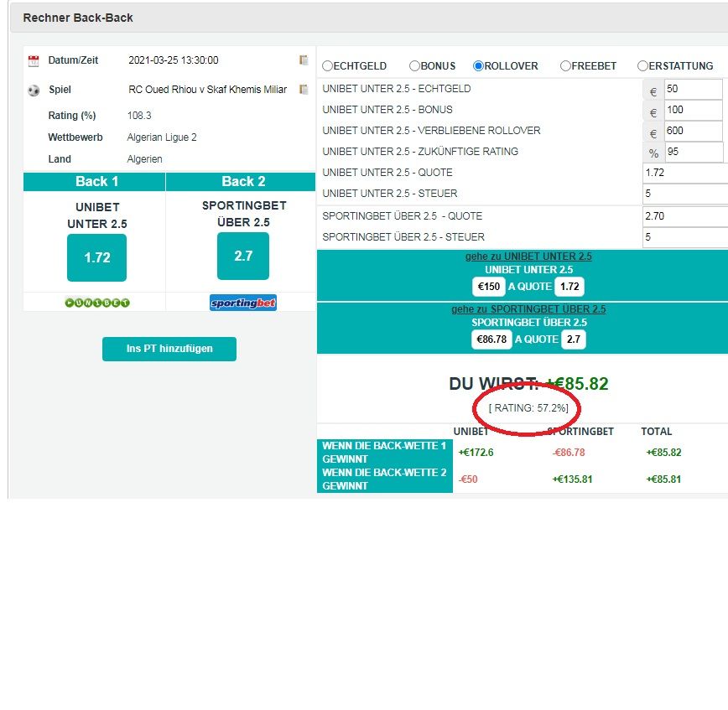Click the Sportingbet bookmaker logo
The width and height of the screenshot is (728, 710).
pyautogui.click(x=243, y=303)
